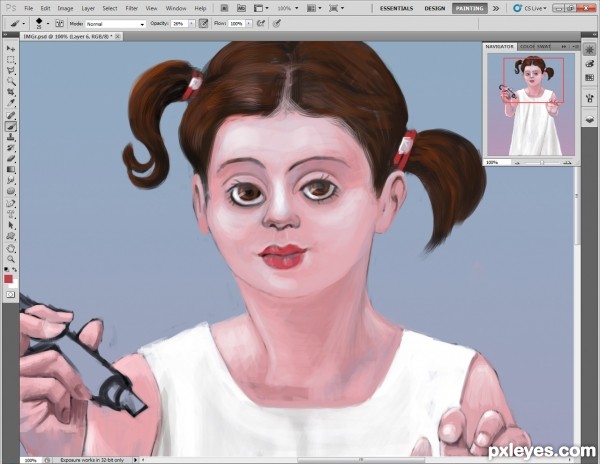Launch Mini Bridge from the application bar
The height and width of the screenshot is (464, 600).
click(241, 8)
